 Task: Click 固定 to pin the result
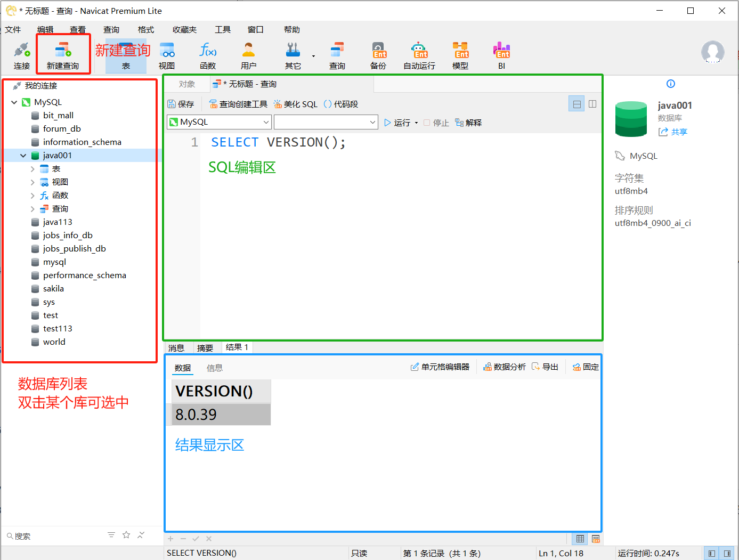point(586,367)
